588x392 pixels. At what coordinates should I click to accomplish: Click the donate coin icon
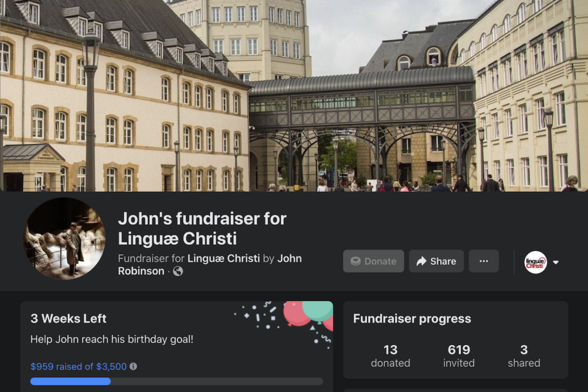355,262
